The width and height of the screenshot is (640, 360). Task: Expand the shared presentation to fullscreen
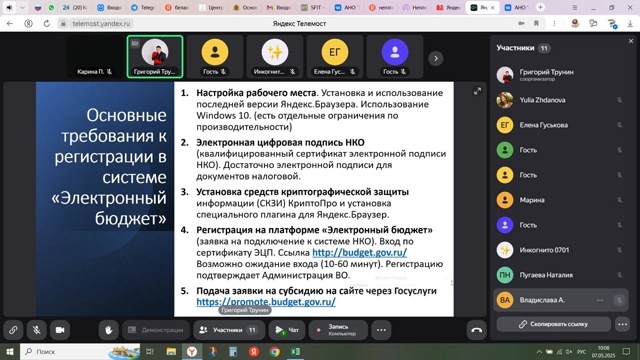point(477,91)
